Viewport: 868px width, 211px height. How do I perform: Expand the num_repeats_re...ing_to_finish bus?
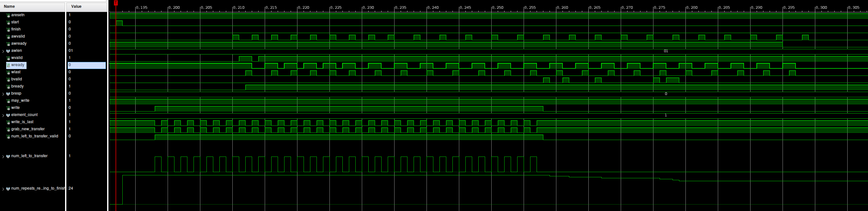(3, 189)
